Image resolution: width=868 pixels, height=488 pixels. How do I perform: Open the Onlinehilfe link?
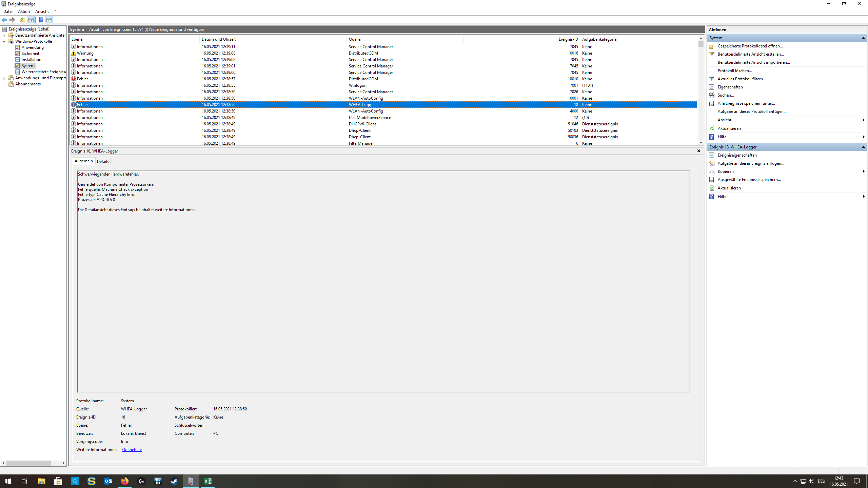[x=132, y=450]
